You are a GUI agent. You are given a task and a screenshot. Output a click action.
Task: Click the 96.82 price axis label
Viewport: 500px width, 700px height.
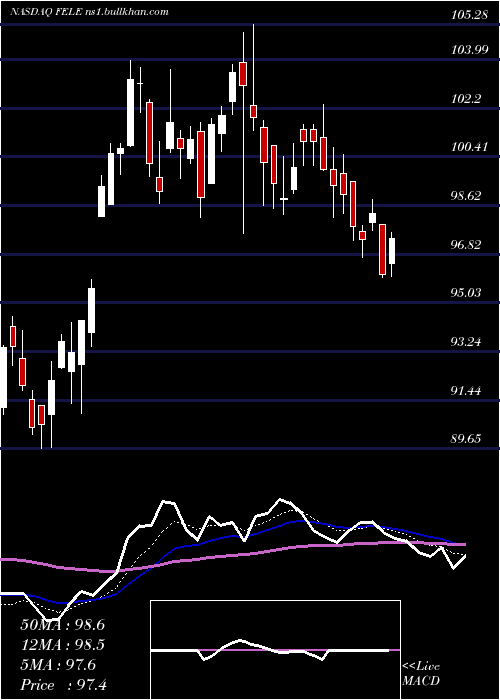(467, 244)
